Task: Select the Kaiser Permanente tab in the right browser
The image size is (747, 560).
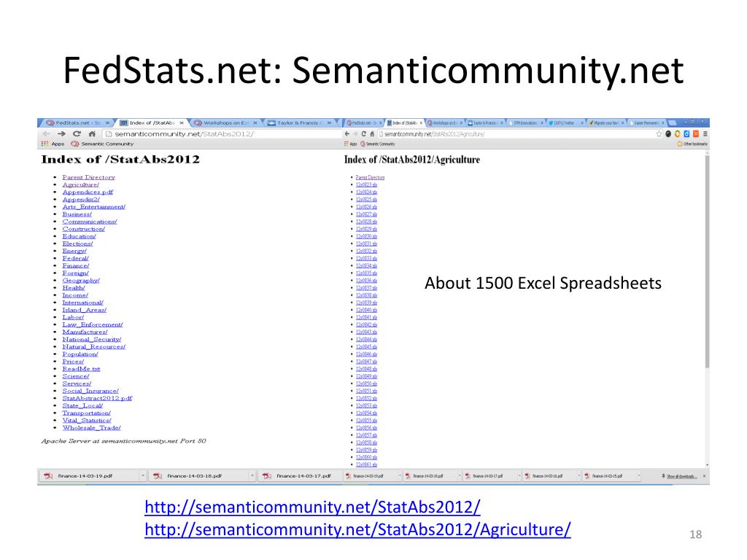Action: tap(646, 122)
